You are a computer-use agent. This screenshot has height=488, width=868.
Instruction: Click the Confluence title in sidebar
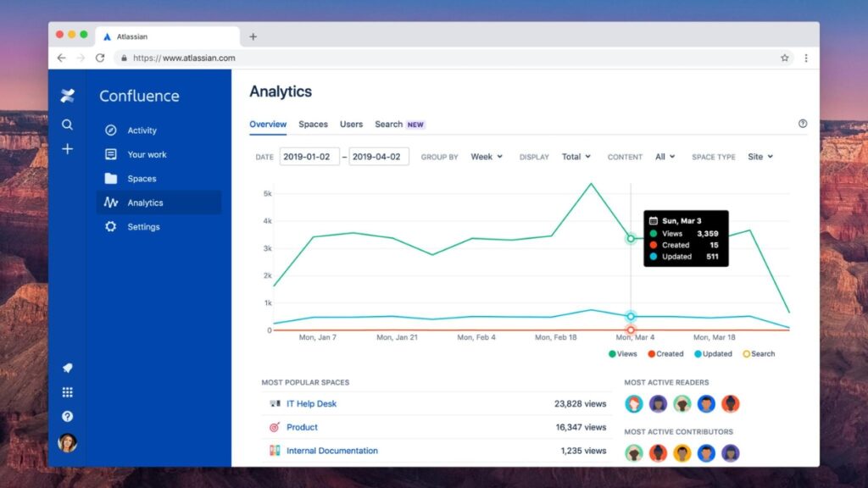tap(139, 96)
